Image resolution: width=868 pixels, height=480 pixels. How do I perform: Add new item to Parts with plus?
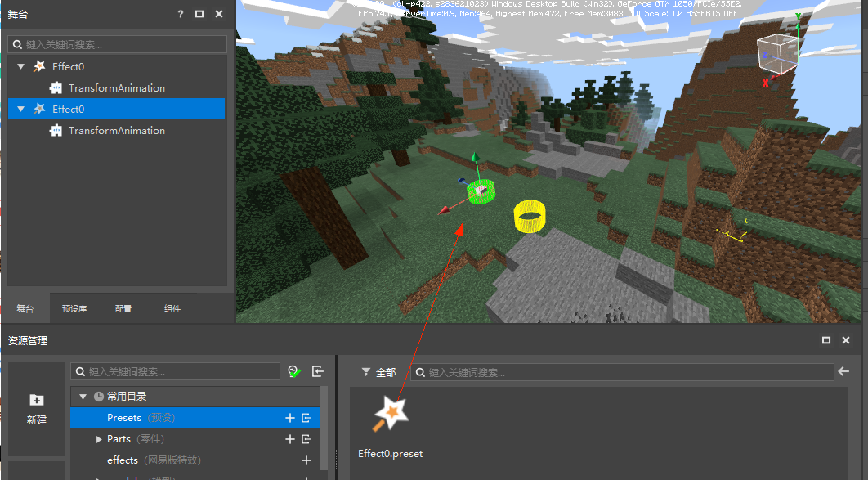289,439
